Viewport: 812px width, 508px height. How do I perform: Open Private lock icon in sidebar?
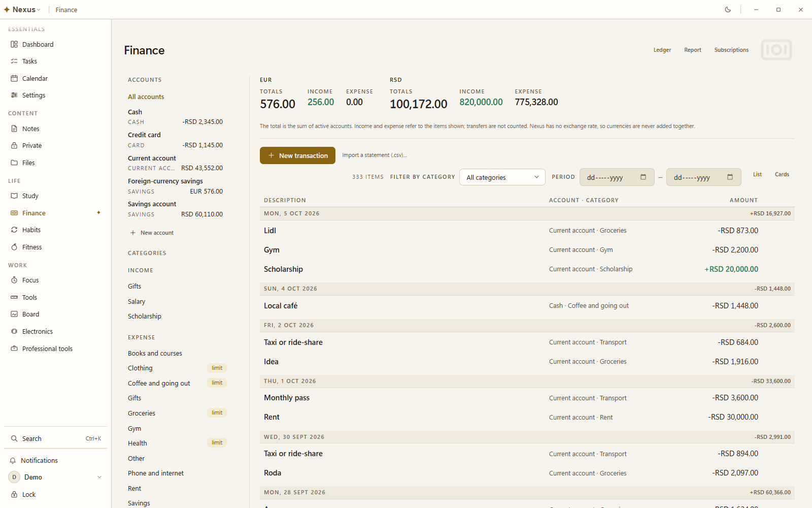pyautogui.click(x=14, y=145)
